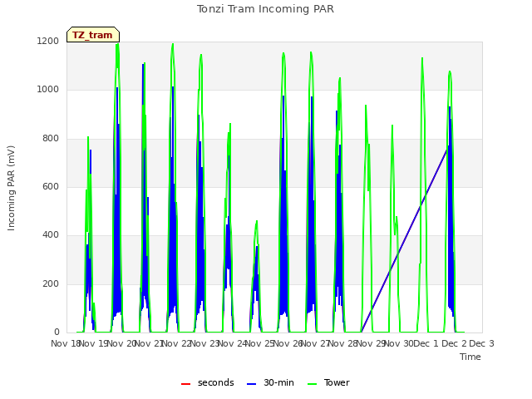Click the 0 y-axis tick label
Viewport: 532px width, 399px height.
click(57, 332)
